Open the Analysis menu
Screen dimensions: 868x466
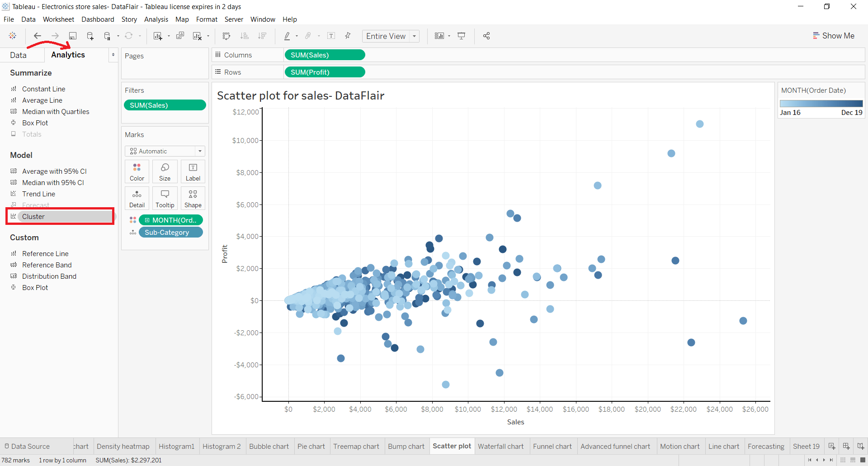tap(156, 19)
